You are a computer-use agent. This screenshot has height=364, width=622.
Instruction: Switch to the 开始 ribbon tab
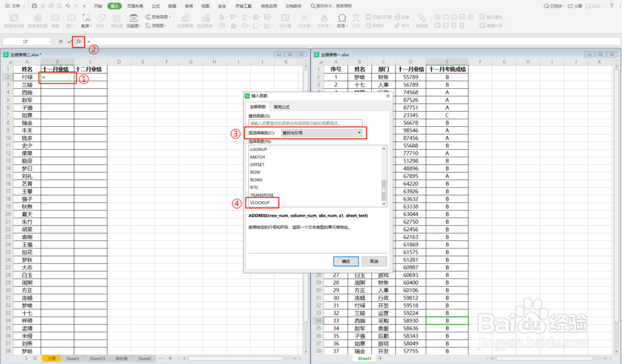[x=98, y=6]
